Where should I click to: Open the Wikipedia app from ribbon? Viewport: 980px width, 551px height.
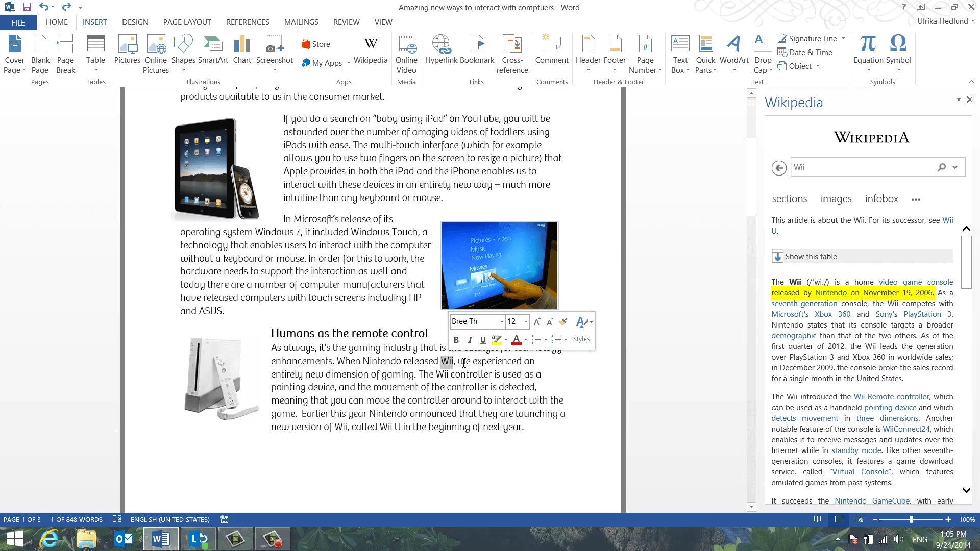point(371,50)
